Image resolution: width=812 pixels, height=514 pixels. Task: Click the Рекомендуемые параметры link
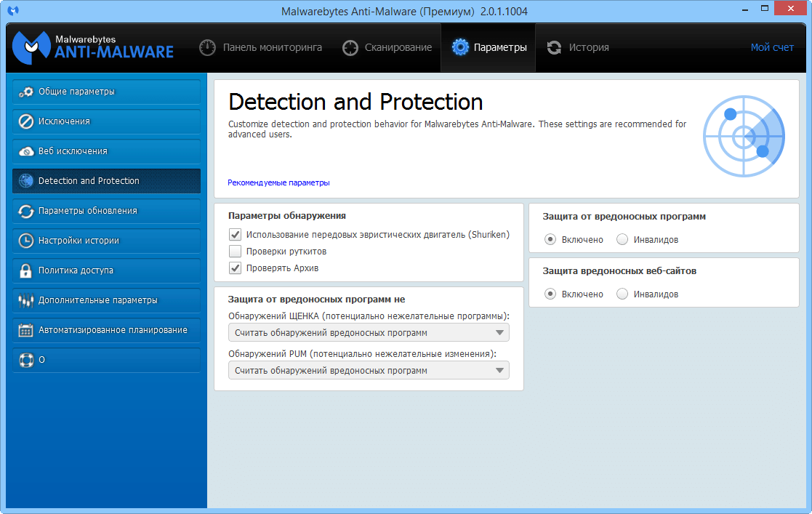[x=278, y=182]
